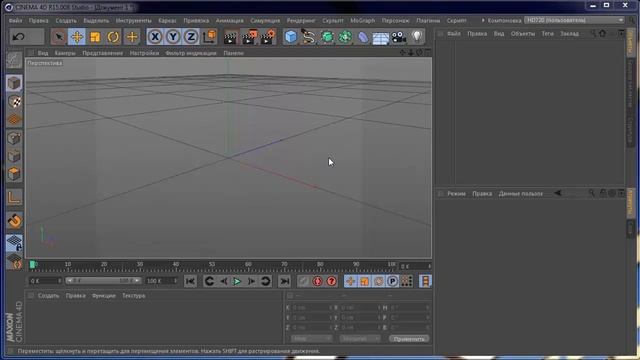Go to end of animation
This screenshot has width=640, height=360.
[x=284, y=281]
